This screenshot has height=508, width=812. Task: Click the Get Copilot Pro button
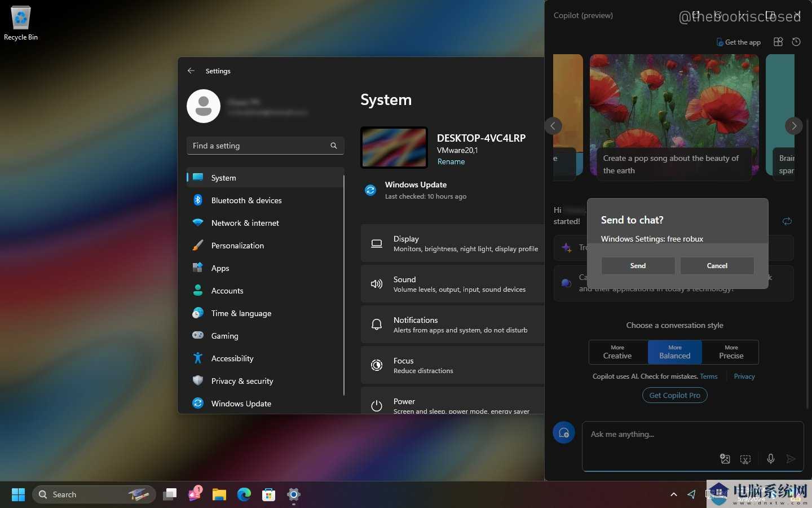[675, 395]
